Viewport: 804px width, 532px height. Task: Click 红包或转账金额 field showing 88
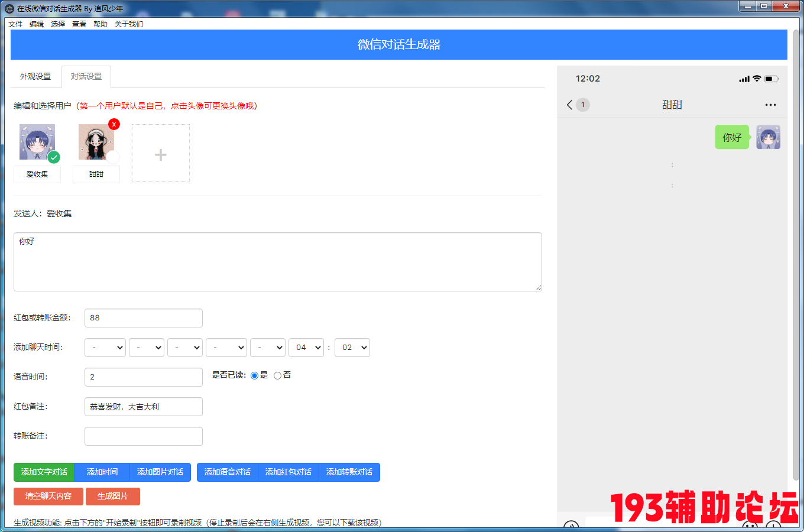click(x=144, y=318)
